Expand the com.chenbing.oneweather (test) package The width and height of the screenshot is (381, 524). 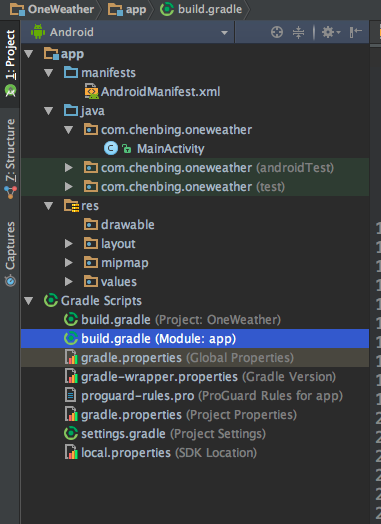[x=69, y=187]
